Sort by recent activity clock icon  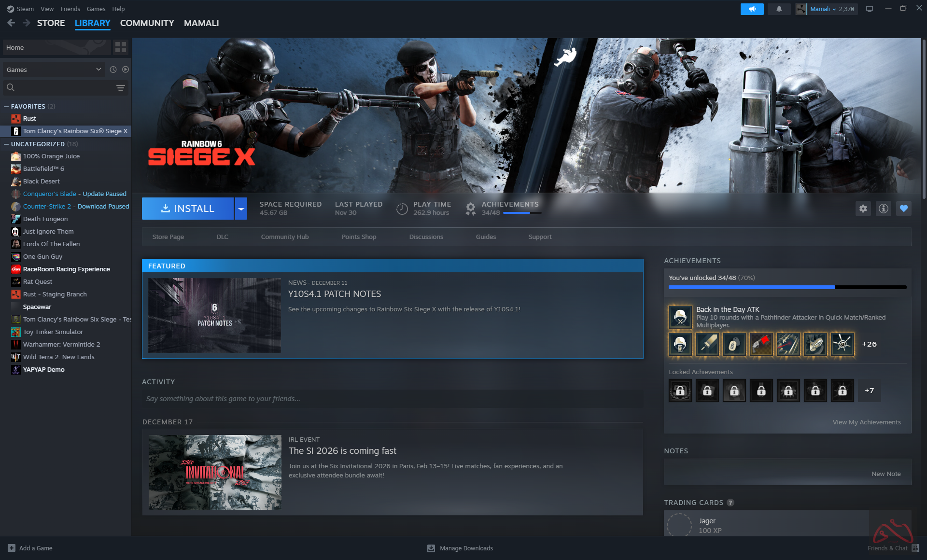pos(113,70)
